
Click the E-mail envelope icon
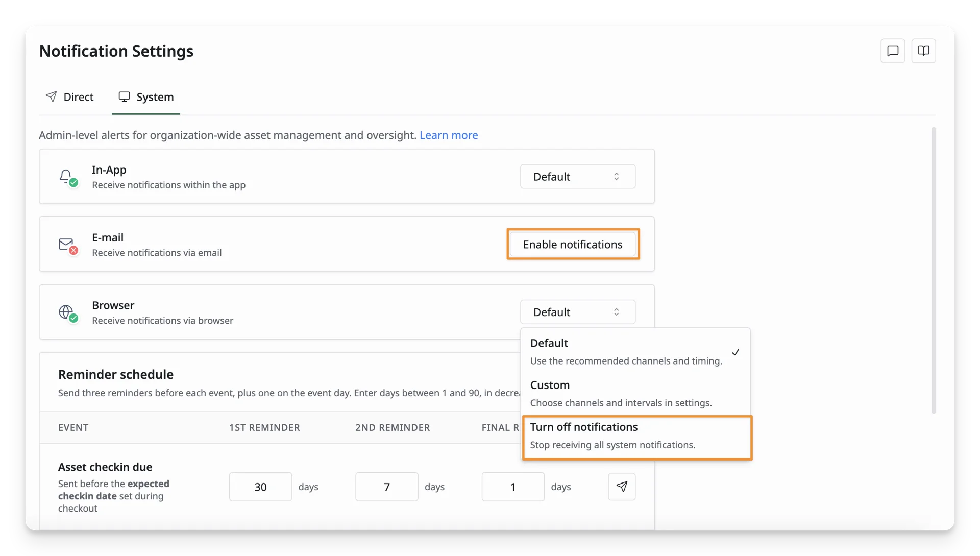tap(67, 245)
